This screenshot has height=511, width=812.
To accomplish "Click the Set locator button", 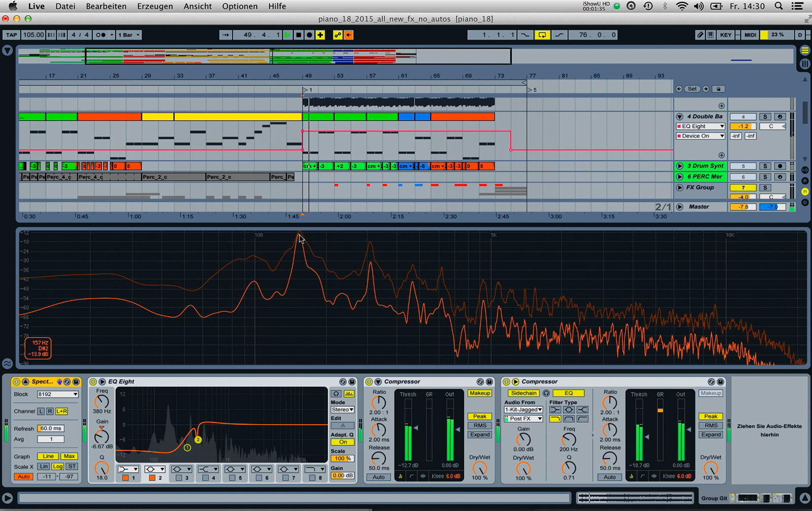I will tap(692, 89).
